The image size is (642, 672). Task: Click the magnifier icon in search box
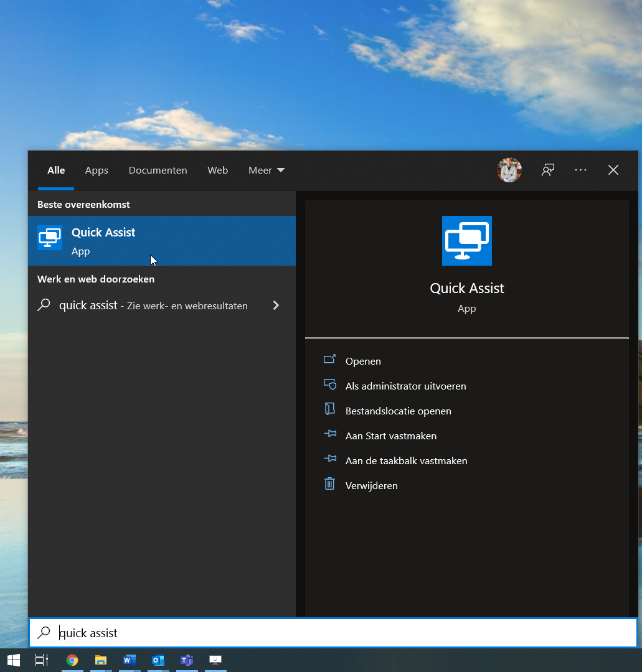[x=44, y=633]
